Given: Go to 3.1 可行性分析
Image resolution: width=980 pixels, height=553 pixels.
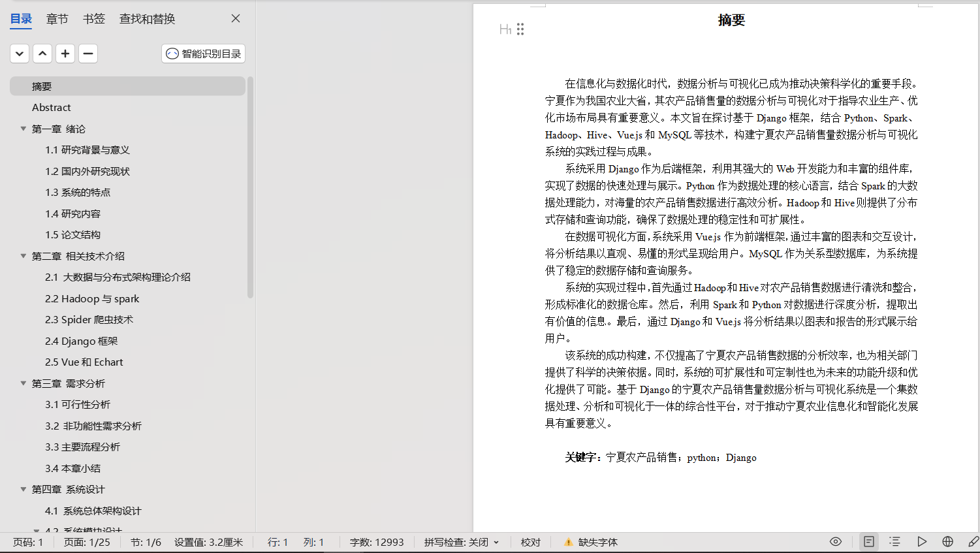Looking at the screenshot, I should pos(78,404).
